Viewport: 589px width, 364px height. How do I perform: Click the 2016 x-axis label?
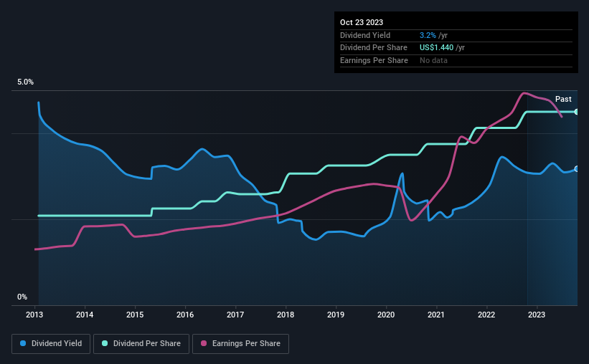(185, 315)
